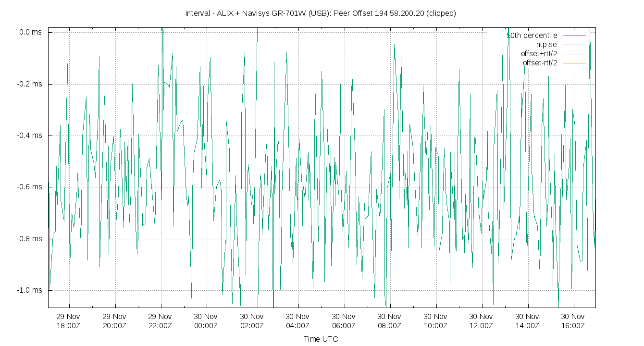The width and height of the screenshot is (644, 346).
Task: Click the '30 Nov 06:00Z' x-axis label
Action: 344,321
